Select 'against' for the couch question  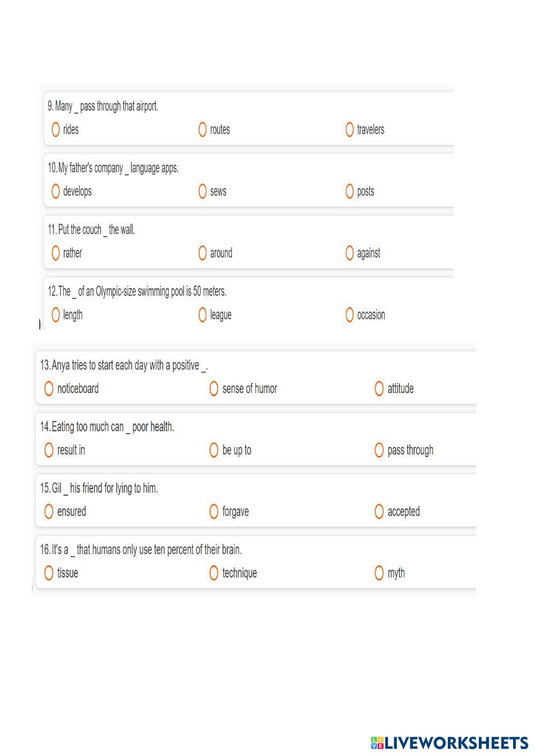click(349, 253)
